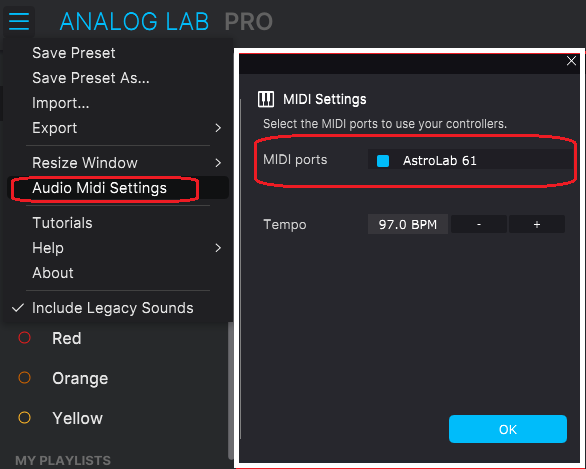This screenshot has height=469, width=586.
Task: Click the 97.0 BPM tempo field
Action: coord(408,224)
